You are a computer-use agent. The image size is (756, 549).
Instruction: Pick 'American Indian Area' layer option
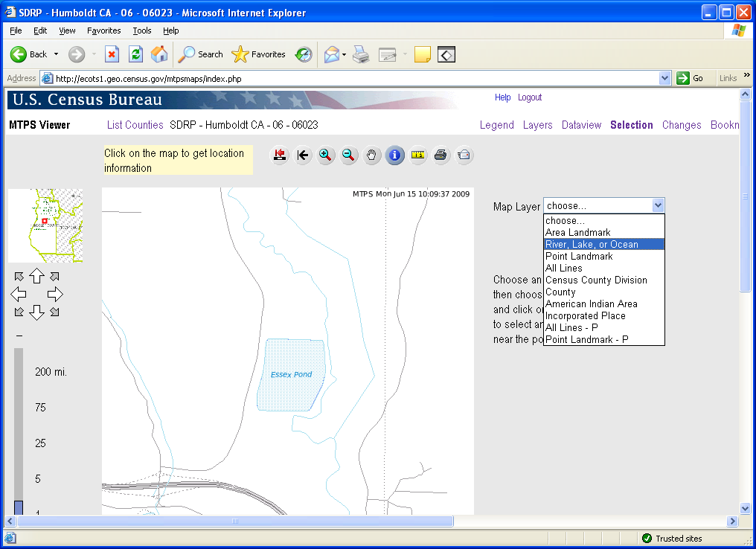click(x=591, y=304)
